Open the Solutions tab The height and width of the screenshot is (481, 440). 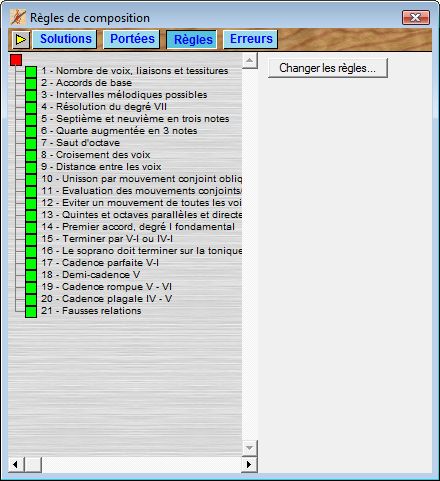65,39
